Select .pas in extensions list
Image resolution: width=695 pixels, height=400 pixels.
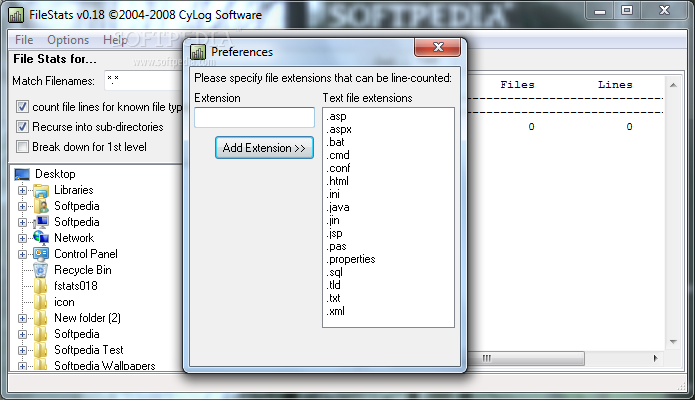point(336,246)
